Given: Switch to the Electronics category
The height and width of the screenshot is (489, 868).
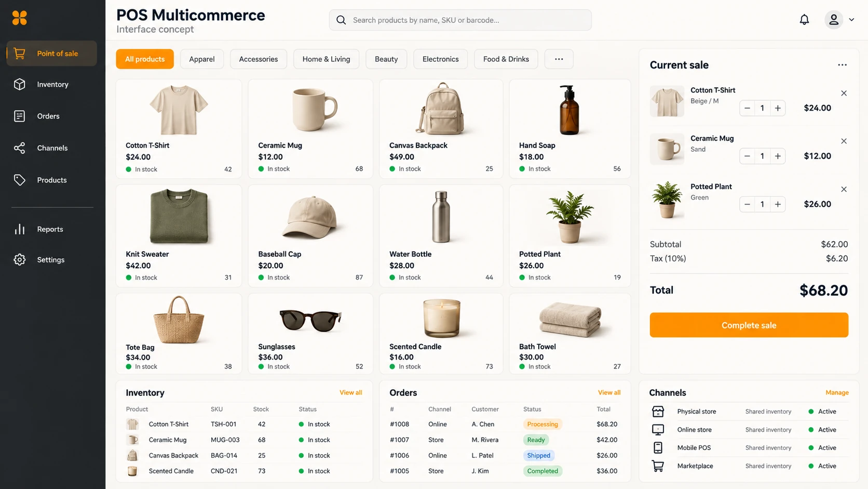Looking at the screenshot, I should [x=440, y=59].
